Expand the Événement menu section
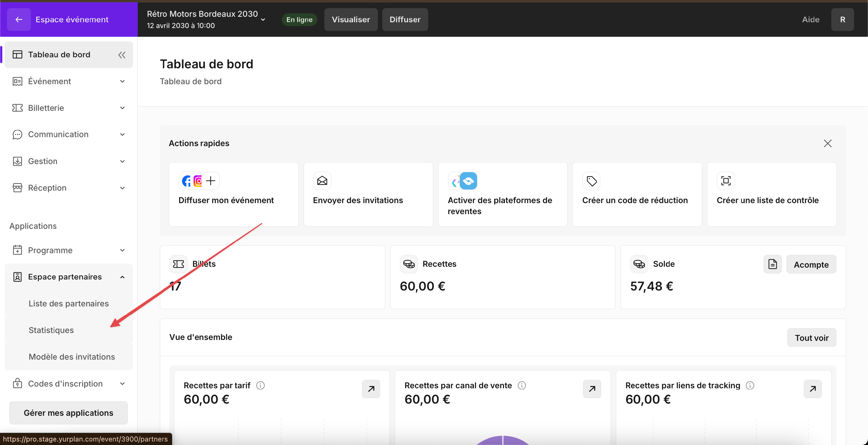The height and width of the screenshot is (445, 868). 122,82
